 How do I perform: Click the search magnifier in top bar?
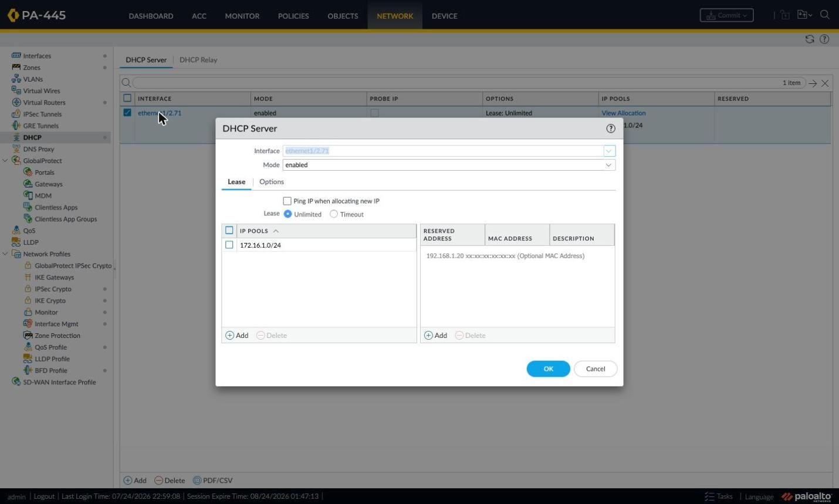pos(825,15)
